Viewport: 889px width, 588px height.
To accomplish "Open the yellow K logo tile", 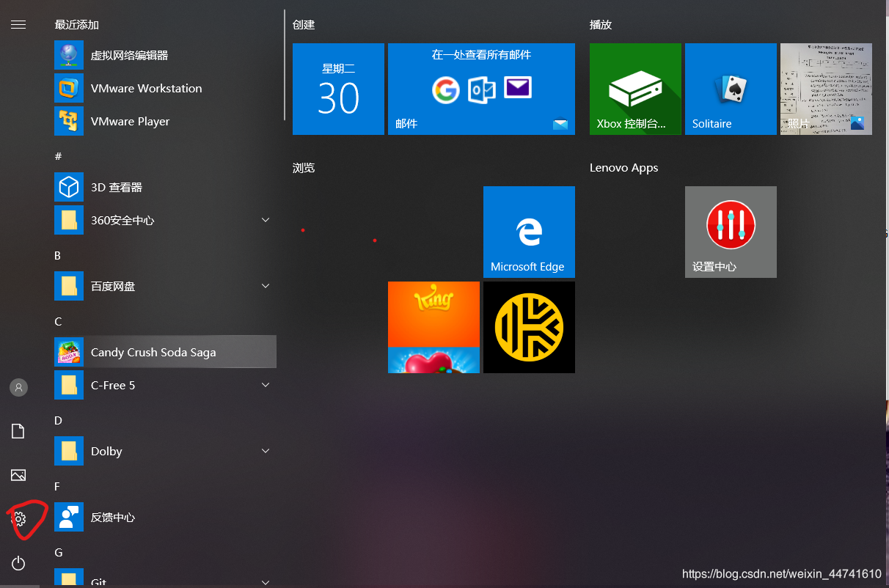I will [x=529, y=327].
